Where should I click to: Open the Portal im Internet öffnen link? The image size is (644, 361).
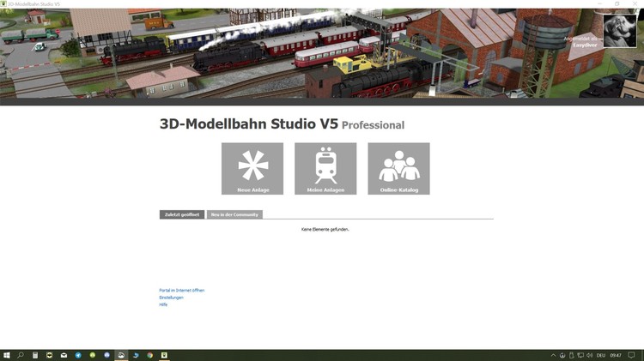181,291
